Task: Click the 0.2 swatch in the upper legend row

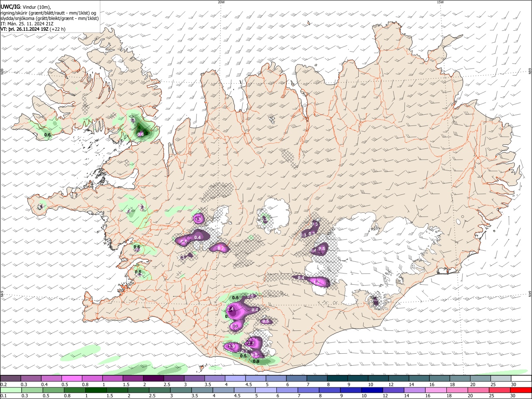Action: click(x=10, y=378)
